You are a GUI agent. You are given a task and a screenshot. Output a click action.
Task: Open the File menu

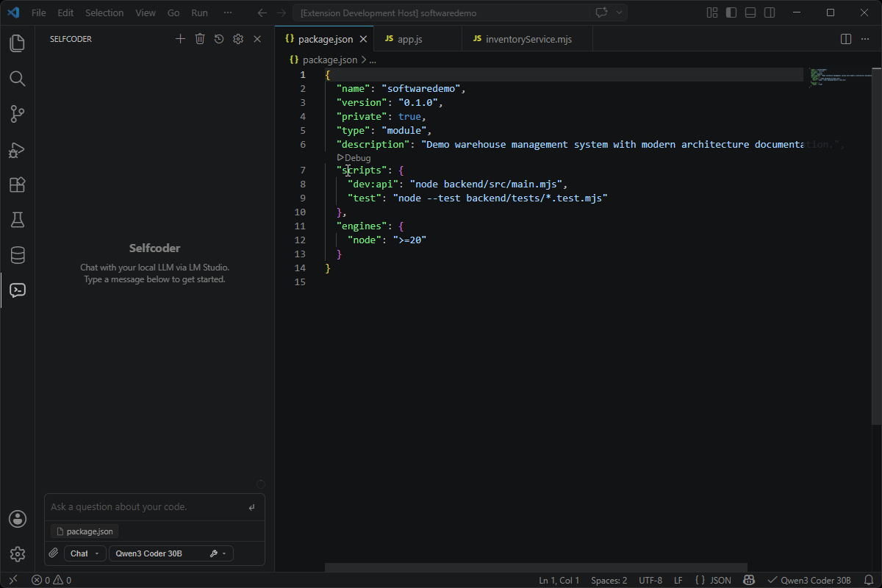[x=38, y=12]
